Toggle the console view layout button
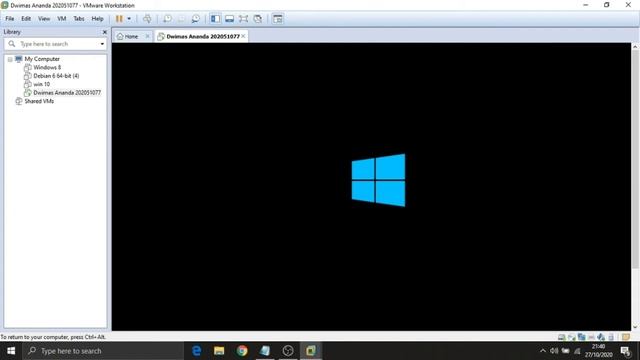Image resolution: width=640 pixels, height=360 pixels. (278, 19)
